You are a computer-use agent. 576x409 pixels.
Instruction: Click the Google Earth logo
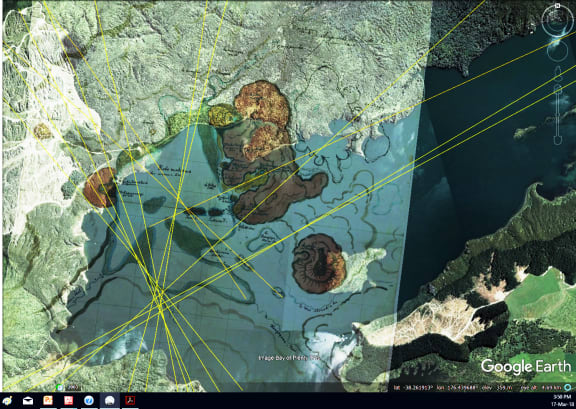coord(526,366)
